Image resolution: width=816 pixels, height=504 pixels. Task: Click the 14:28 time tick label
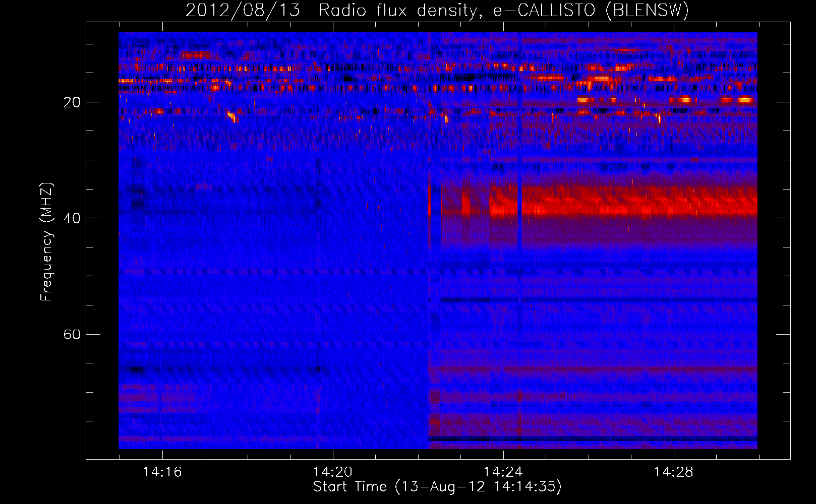(673, 472)
